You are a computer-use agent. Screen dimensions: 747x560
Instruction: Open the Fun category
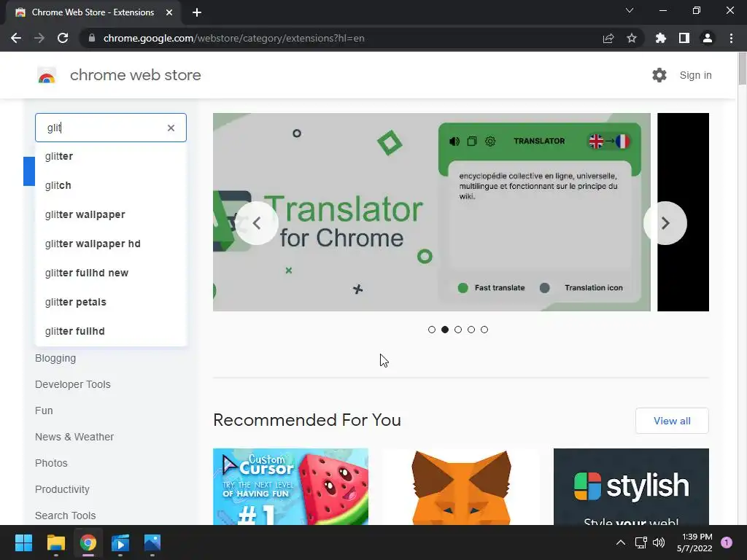click(x=44, y=411)
